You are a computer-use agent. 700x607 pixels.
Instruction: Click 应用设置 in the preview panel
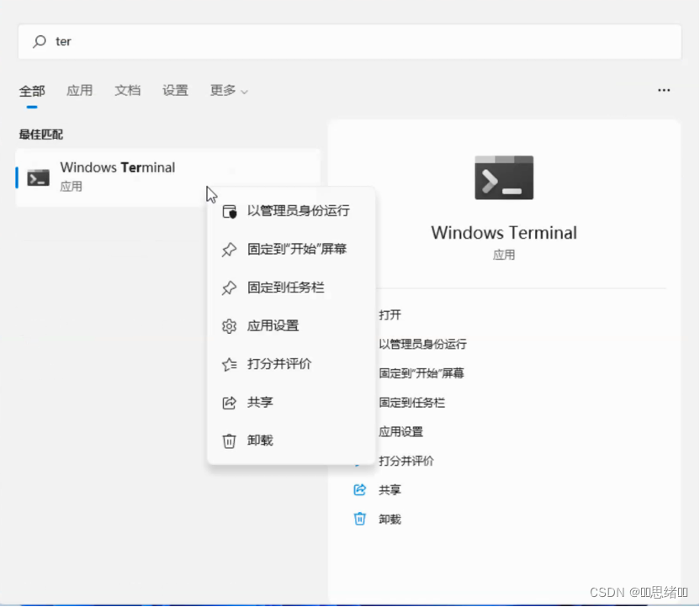tap(400, 432)
